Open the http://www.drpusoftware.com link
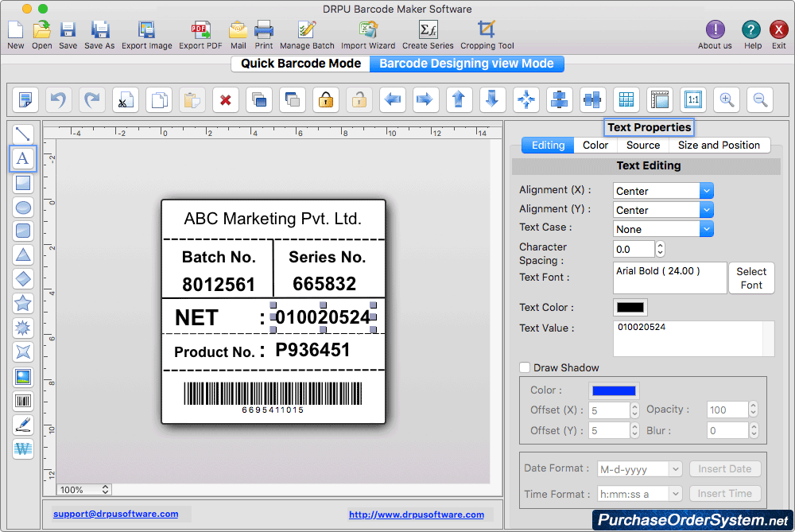 coord(417,515)
